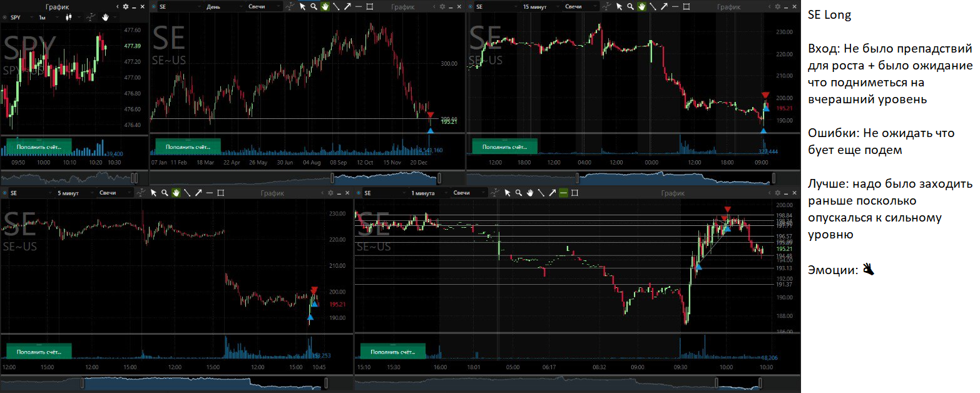Expand the День timeframe dropdown
Viewport: 980px width, 393px height.
tap(223, 7)
